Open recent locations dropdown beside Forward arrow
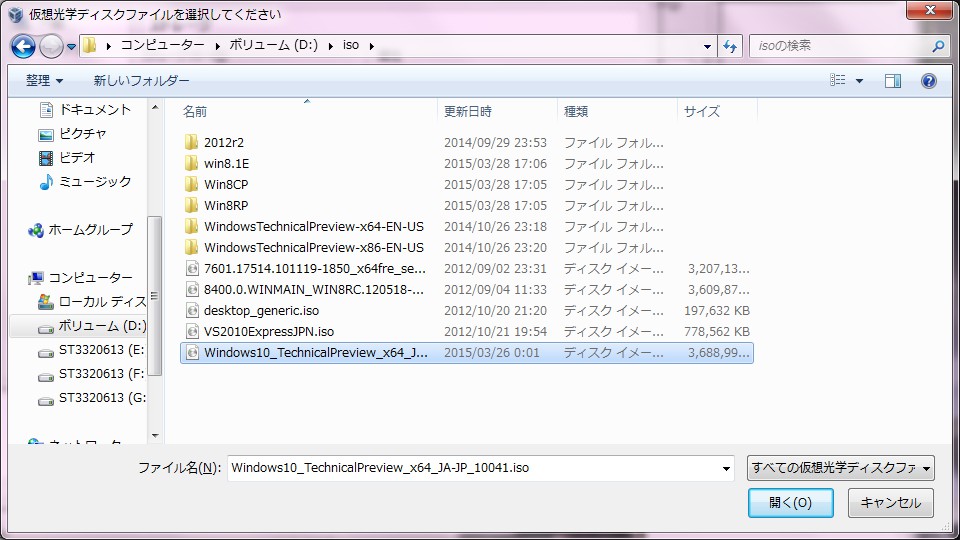960x540 pixels. (71, 47)
